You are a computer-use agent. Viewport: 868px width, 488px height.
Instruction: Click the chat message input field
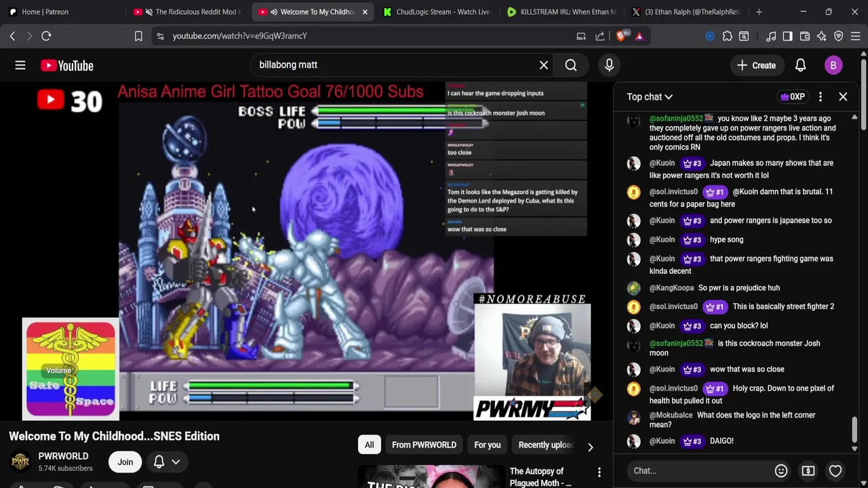[x=700, y=470]
